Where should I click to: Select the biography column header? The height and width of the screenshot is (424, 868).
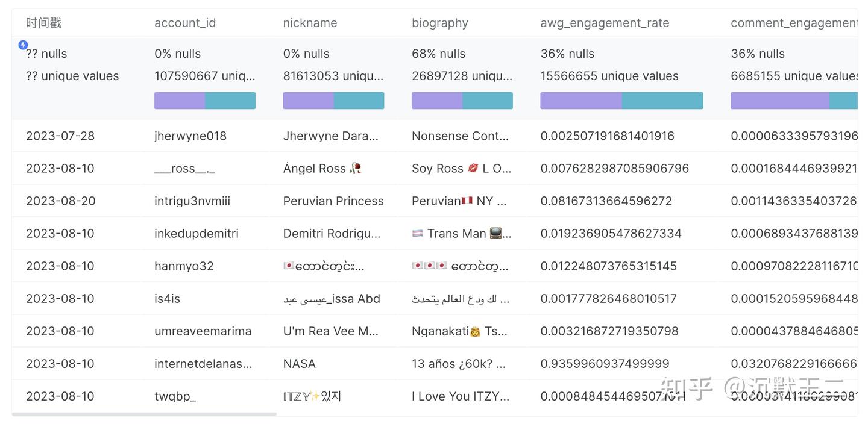(440, 23)
